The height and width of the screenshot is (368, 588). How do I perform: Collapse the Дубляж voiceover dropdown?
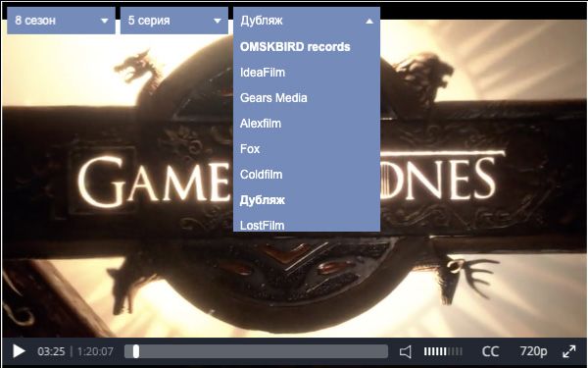tap(307, 21)
